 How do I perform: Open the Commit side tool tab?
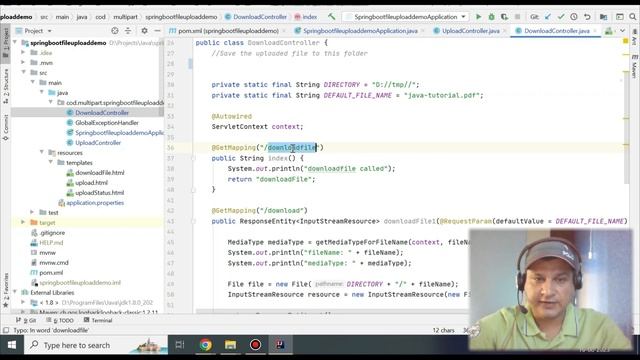coord(6,127)
